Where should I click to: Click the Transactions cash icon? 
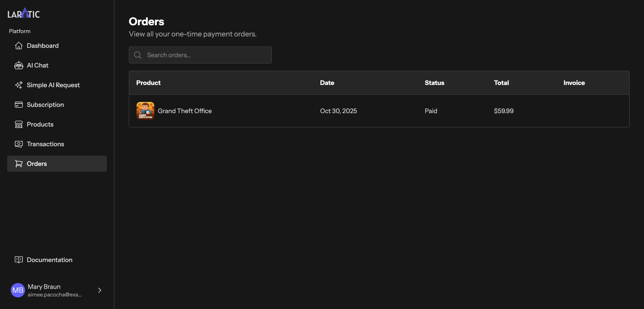point(19,144)
